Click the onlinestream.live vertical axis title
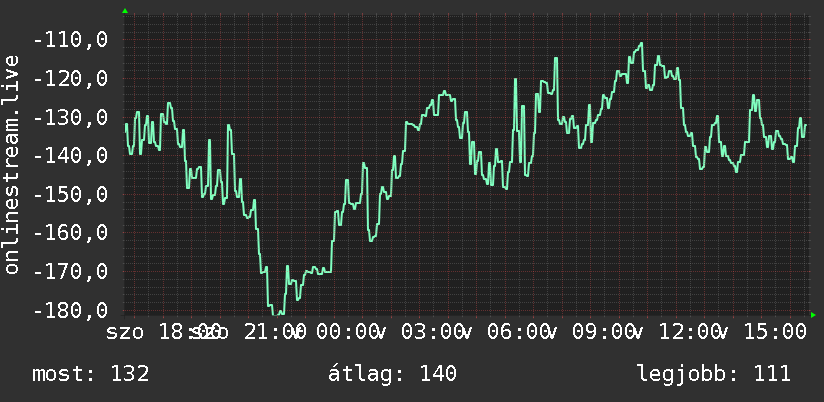Screen dimensions: 824x402 tap(12, 164)
